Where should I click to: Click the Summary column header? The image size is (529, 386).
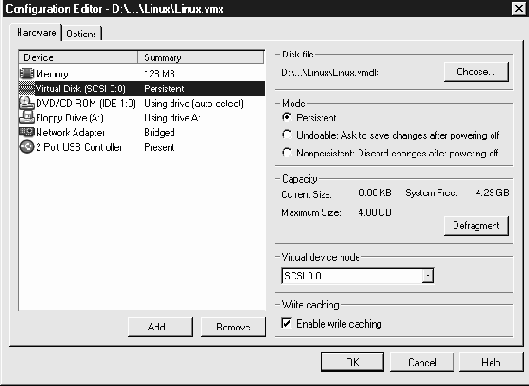pos(201,57)
